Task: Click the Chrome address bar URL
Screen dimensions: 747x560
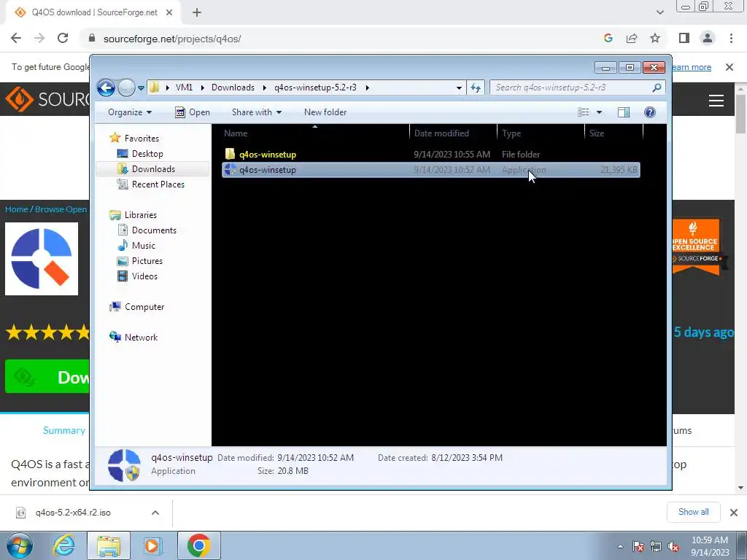Action: click(172, 39)
